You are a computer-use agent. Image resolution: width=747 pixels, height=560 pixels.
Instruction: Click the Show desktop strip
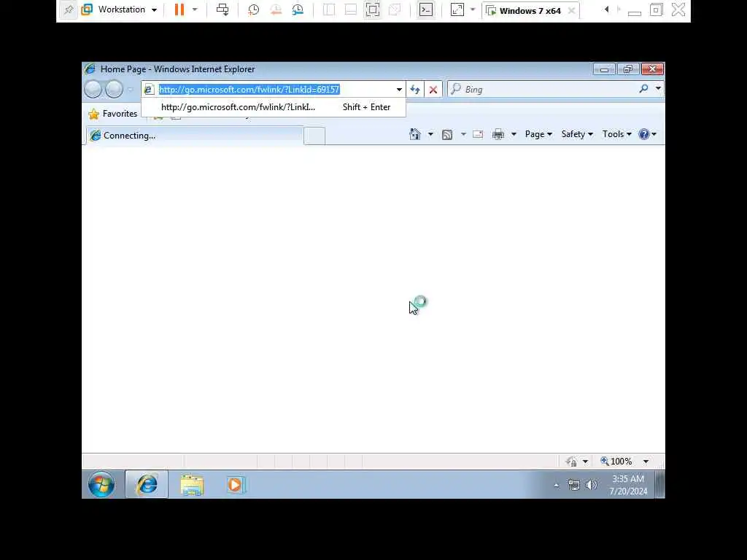pyautogui.click(x=659, y=485)
